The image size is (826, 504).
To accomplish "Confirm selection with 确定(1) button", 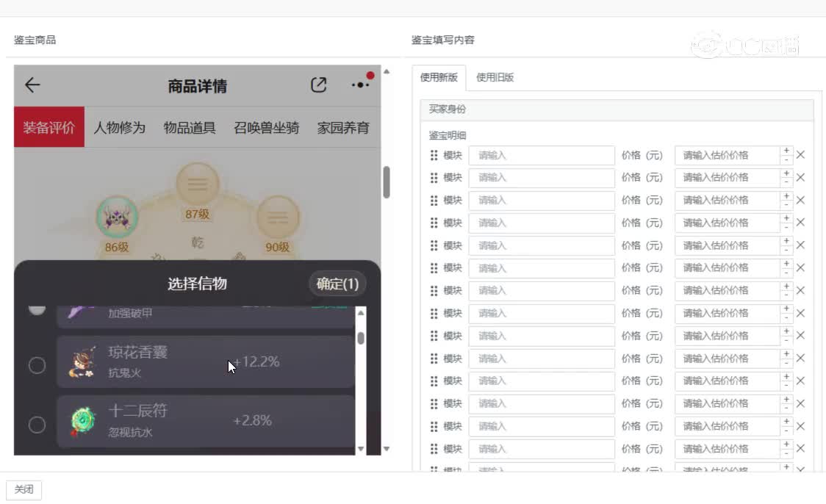I will click(337, 284).
